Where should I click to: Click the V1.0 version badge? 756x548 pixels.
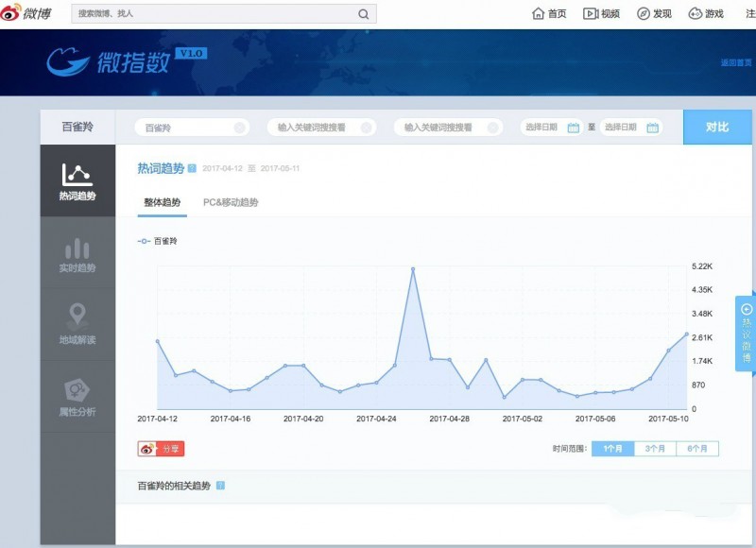click(191, 54)
